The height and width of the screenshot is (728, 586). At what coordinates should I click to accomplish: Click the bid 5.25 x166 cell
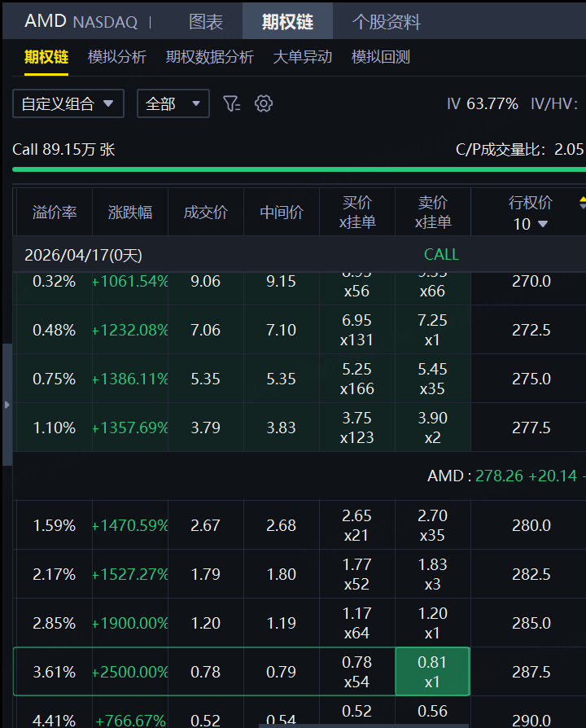click(356, 379)
